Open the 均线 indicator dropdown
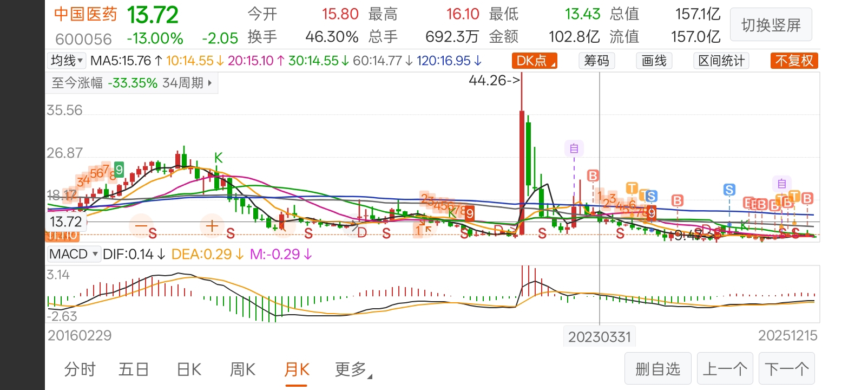The height and width of the screenshot is (390, 868). coord(67,60)
